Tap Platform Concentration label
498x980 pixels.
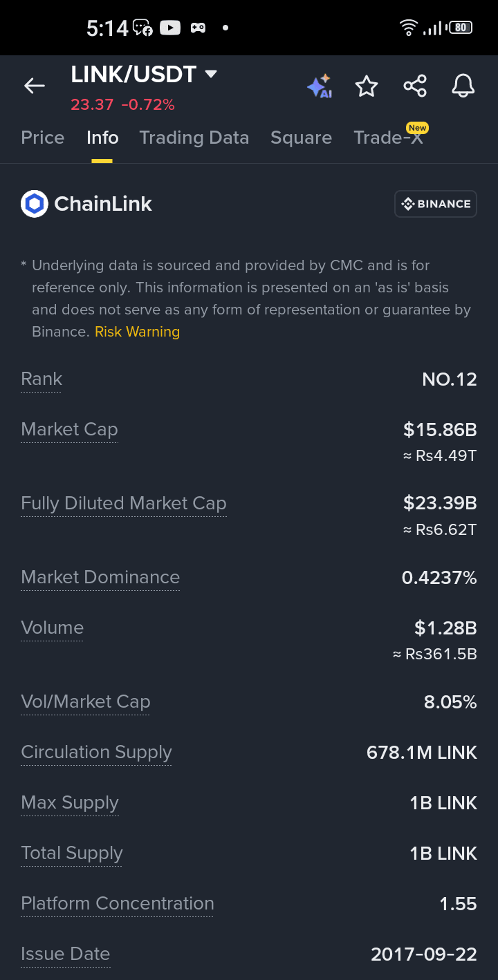tap(118, 904)
